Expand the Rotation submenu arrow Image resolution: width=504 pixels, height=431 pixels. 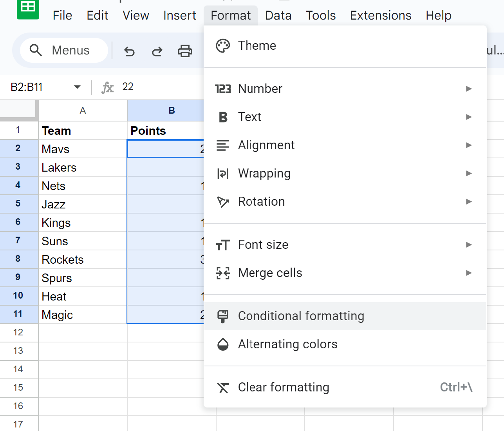pos(468,202)
